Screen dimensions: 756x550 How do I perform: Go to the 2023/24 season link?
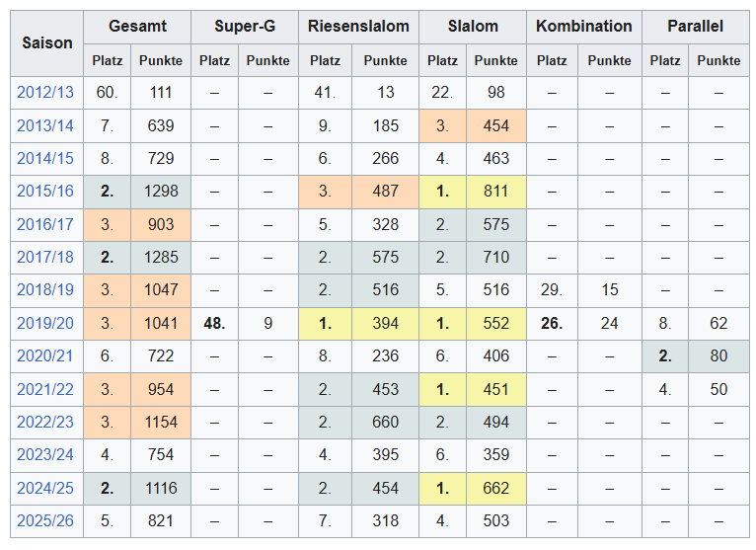pyautogui.click(x=44, y=455)
